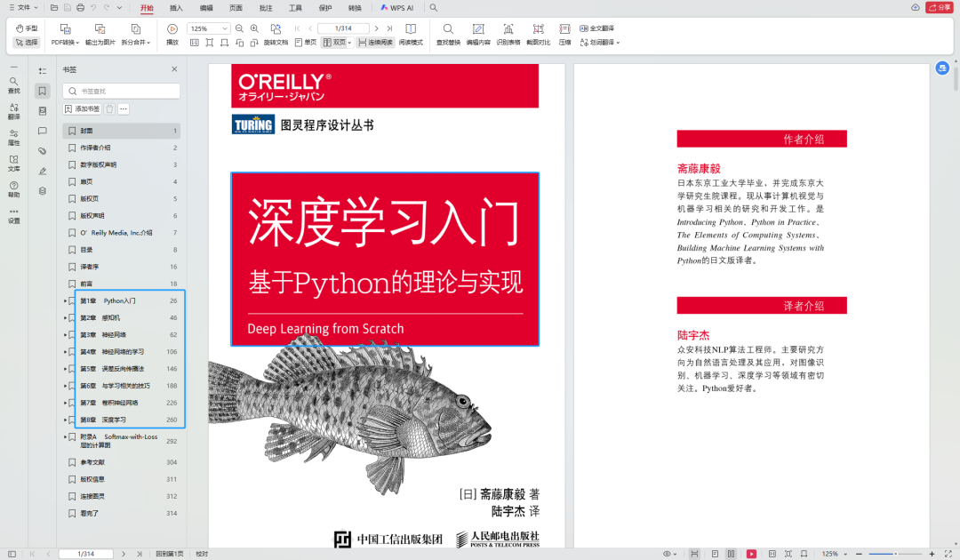
Task: Click the red play button in status bar
Action: [751, 554]
